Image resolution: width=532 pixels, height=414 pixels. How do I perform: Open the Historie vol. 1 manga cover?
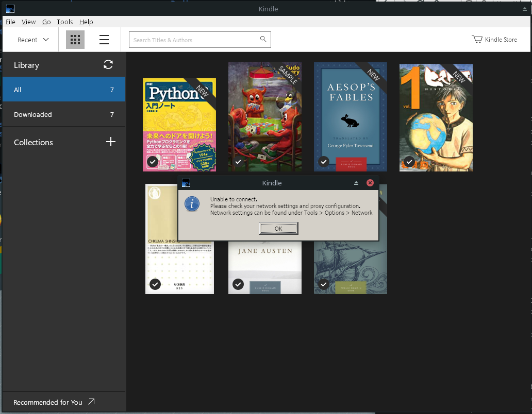point(436,117)
